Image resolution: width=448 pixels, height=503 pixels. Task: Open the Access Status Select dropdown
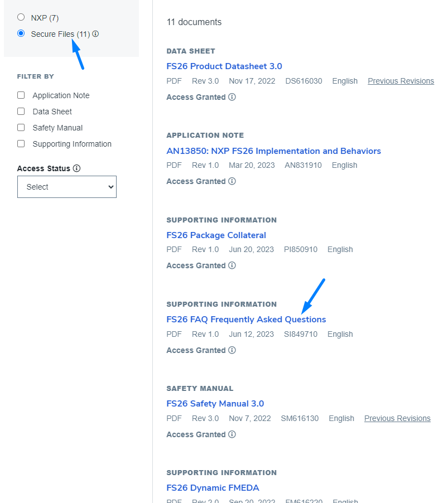coord(67,187)
